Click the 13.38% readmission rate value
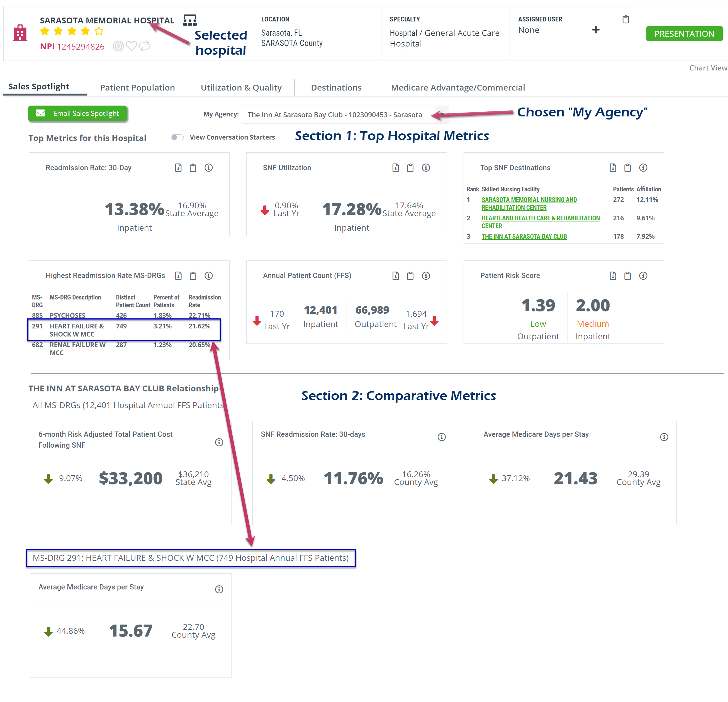 click(135, 209)
